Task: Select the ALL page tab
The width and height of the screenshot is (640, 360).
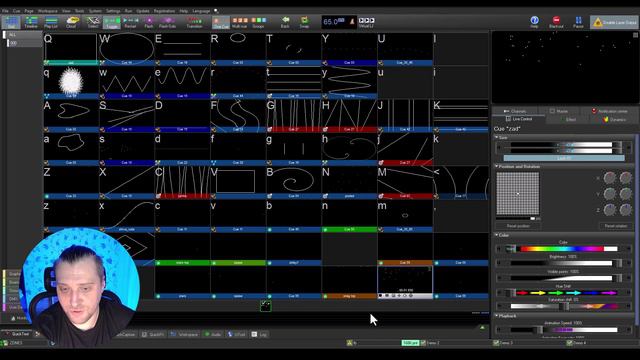Action: [24, 35]
